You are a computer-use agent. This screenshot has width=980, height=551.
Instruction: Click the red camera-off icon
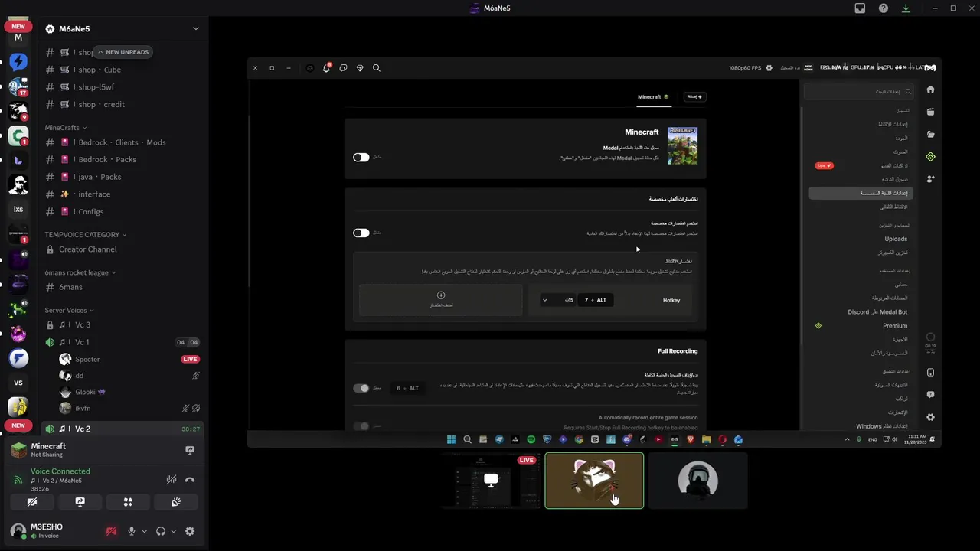[x=111, y=531]
